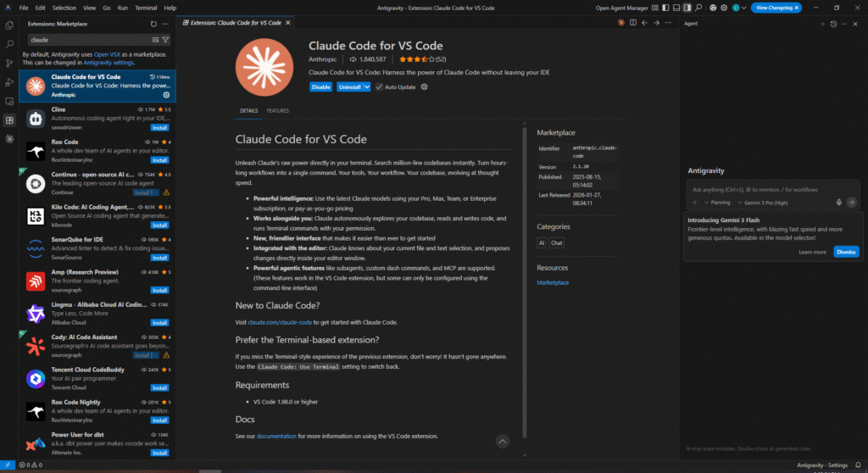Click the microphone icon in the Agent input

pyautogui.click(x=839, y=203)
